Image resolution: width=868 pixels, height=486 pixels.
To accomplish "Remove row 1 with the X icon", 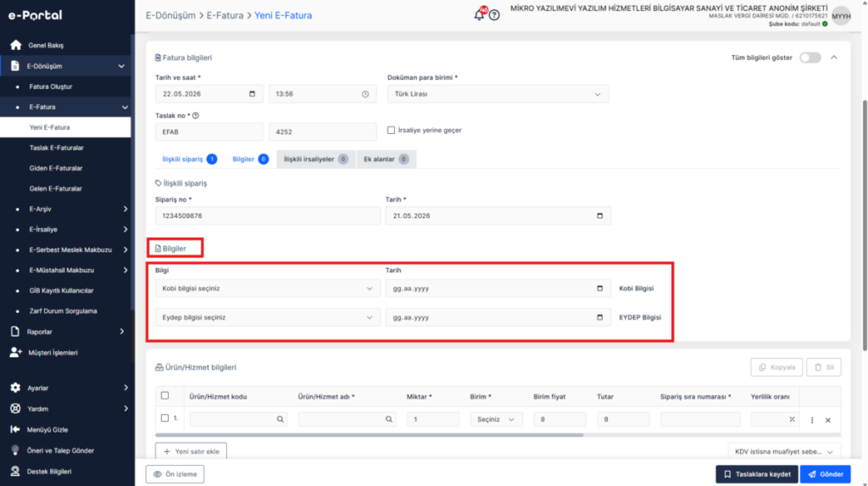I will pyautogui.click(x=828, y=420).
